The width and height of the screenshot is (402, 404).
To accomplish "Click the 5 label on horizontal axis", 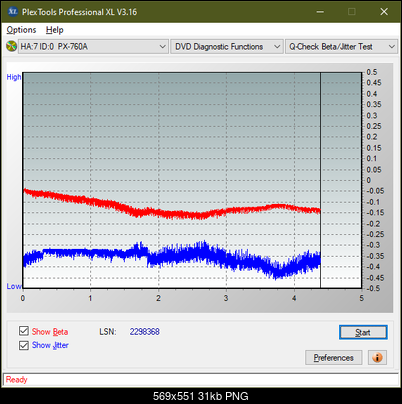I will (361, 298).
